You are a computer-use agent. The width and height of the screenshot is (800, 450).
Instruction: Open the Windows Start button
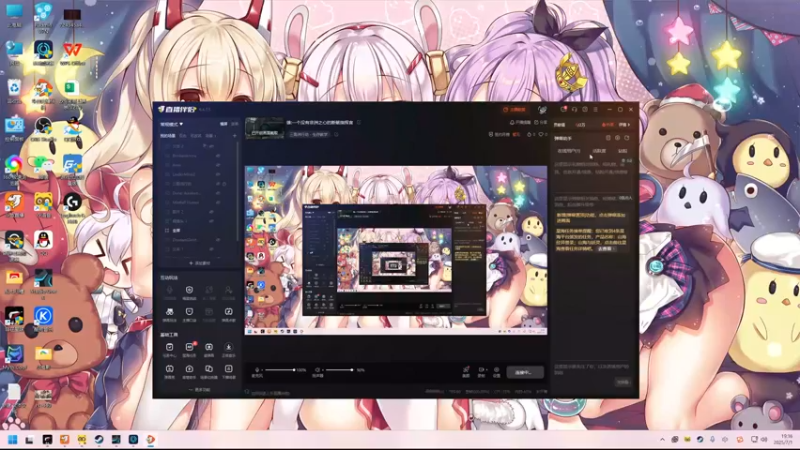pos(13,440)
